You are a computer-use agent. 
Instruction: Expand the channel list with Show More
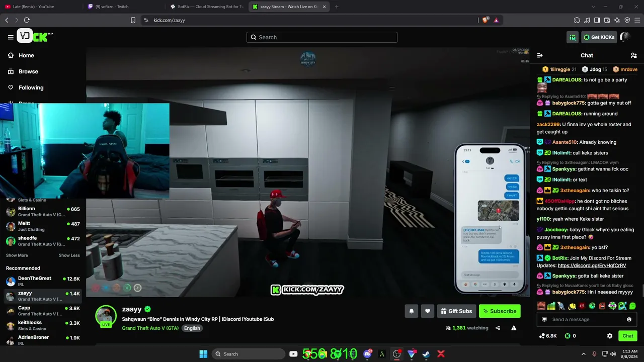(x=17, y=255)
